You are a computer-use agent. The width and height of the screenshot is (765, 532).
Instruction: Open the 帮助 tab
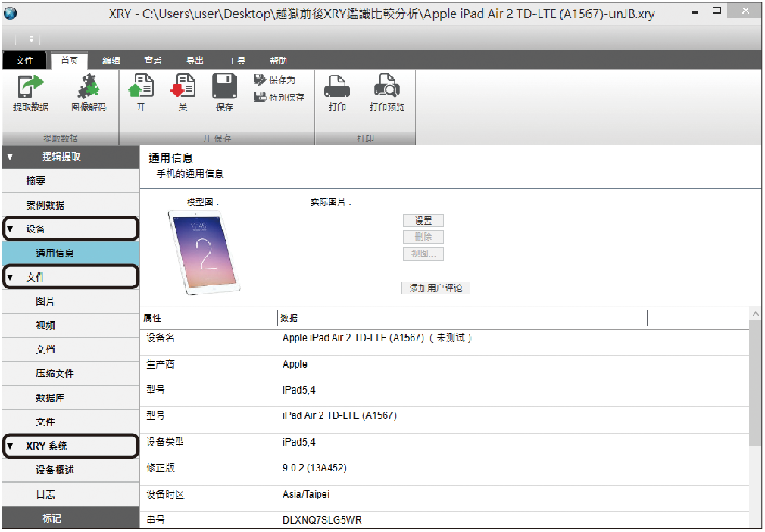[x=279, y=61]
